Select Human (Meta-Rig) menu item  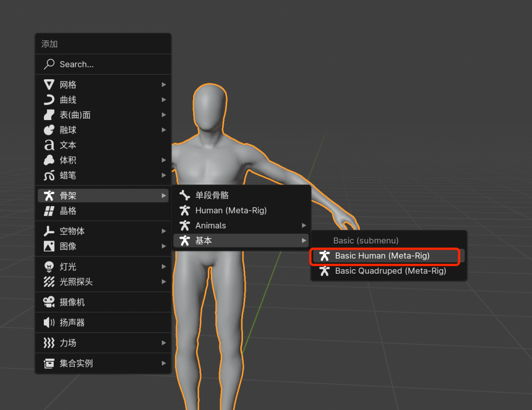click(241, 210)
